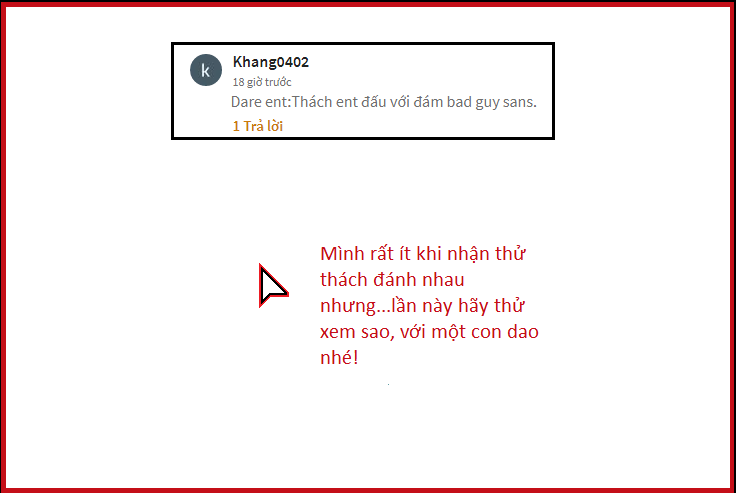This screenshot has height=496, width=736.
Task: Click the gray 'k' avatar circle
Action: [x=206, y=70]
